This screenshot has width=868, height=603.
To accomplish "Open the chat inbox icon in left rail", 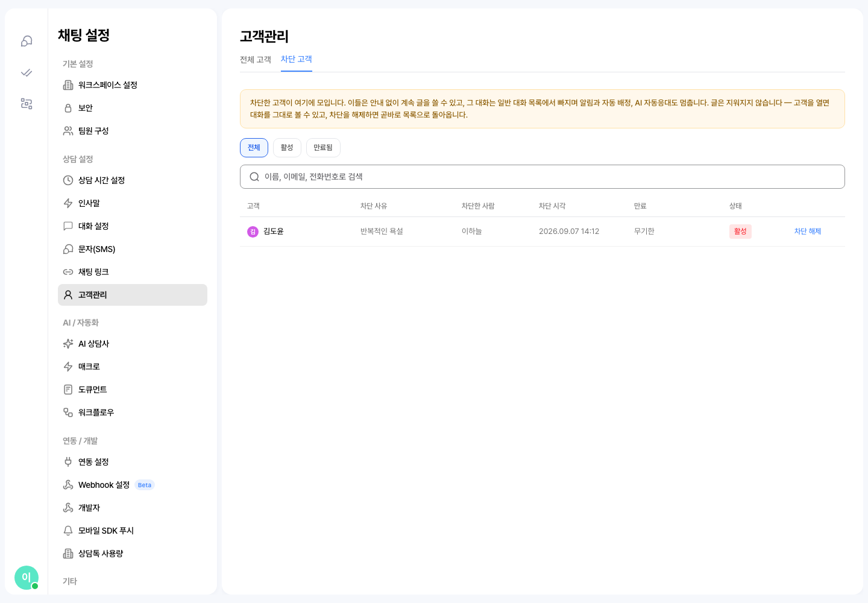I will pos(27,41).
